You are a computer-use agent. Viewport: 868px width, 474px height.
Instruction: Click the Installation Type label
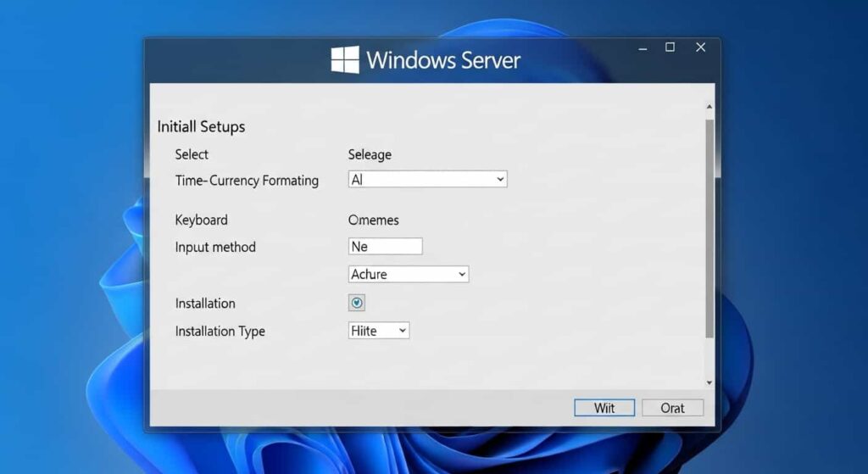220,332
